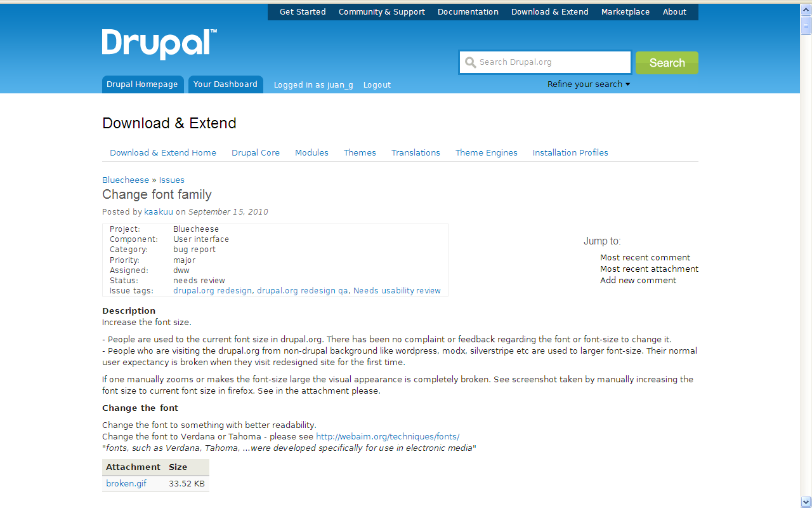Click the magnifier icon in search box
Image resolution: width=812 pixels, height=508 pixels.
(x=470, y=62)
